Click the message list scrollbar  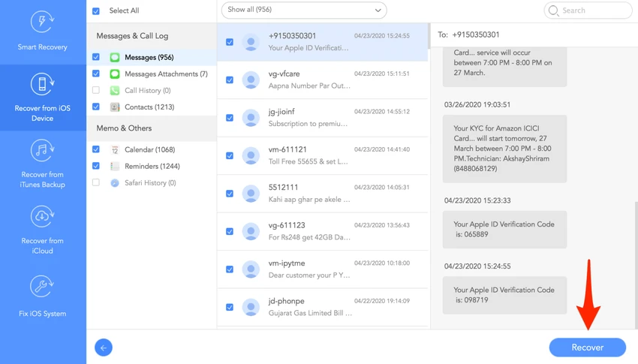[x=429, y=37]
